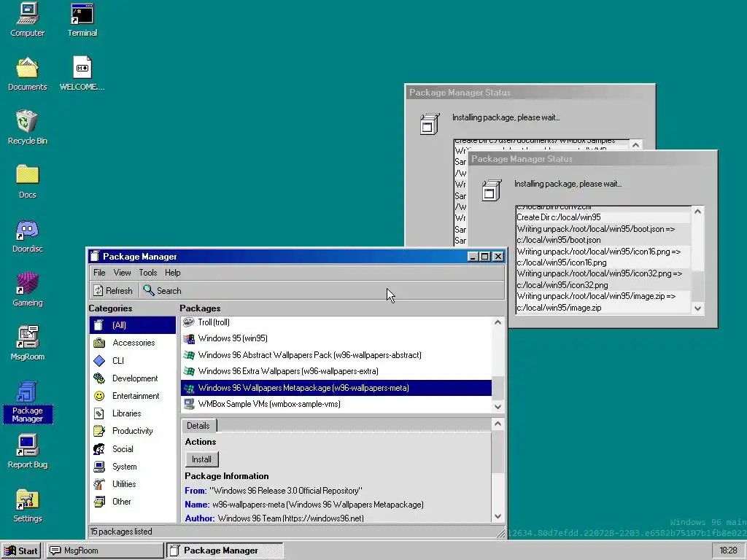Select the Libraries category
747x560 pixels.
tap(133, 413)
